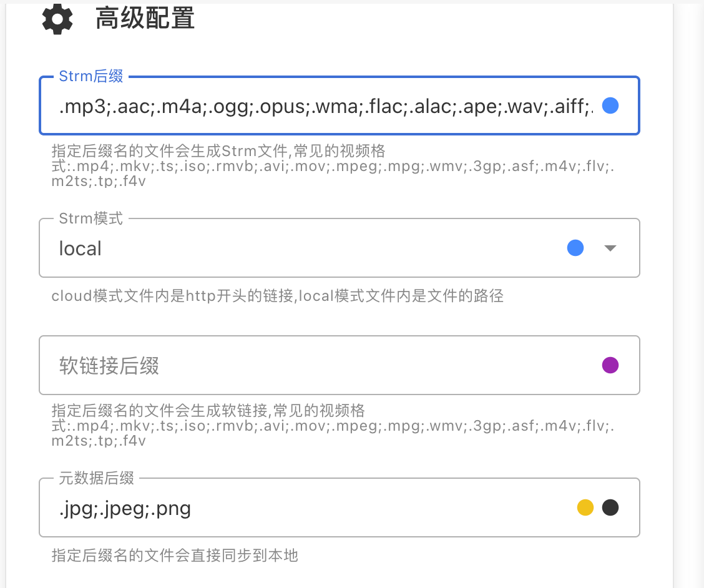Click the gear icon beside 高级配置
Screen dimensions: 704x588
point(57,19)
